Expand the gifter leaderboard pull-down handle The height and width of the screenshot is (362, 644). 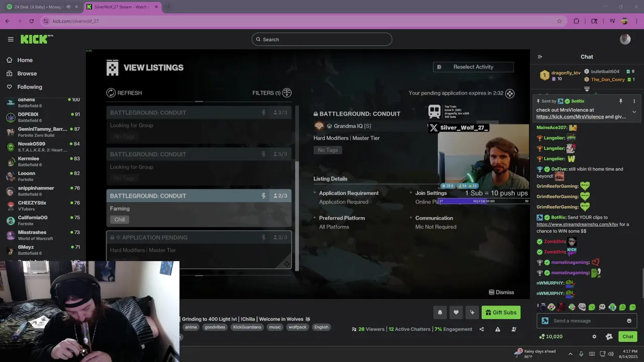click(587, 89)
